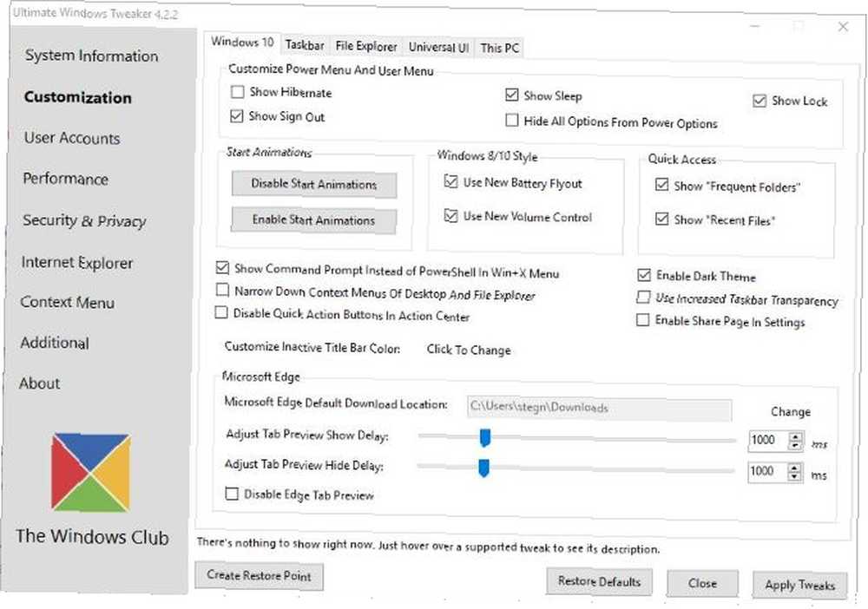Toggle Show "Recent Files" checkbox

pyautogui.click(x=661, y=219)
